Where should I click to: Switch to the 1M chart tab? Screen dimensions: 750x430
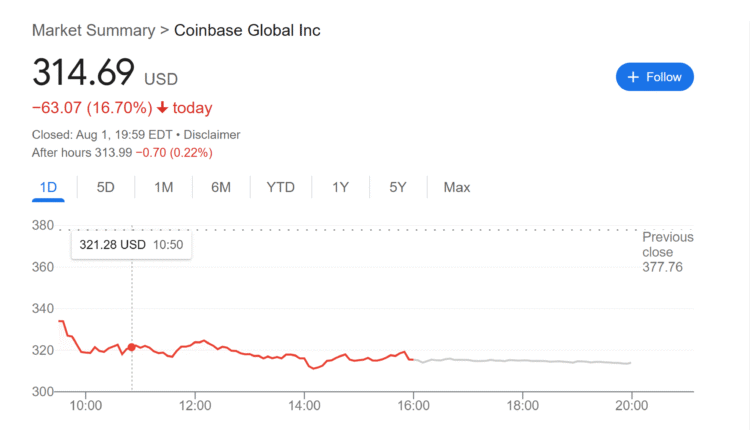pyautogui.click(x=163, y=187)
